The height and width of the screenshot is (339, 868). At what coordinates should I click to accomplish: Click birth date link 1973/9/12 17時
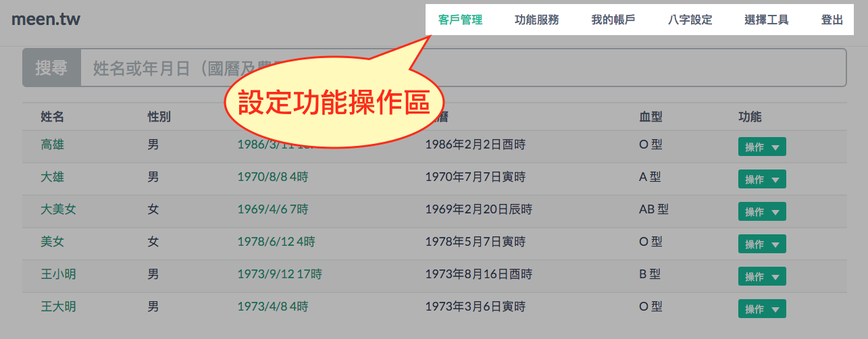pyautogui.click(x=280, y=274)
